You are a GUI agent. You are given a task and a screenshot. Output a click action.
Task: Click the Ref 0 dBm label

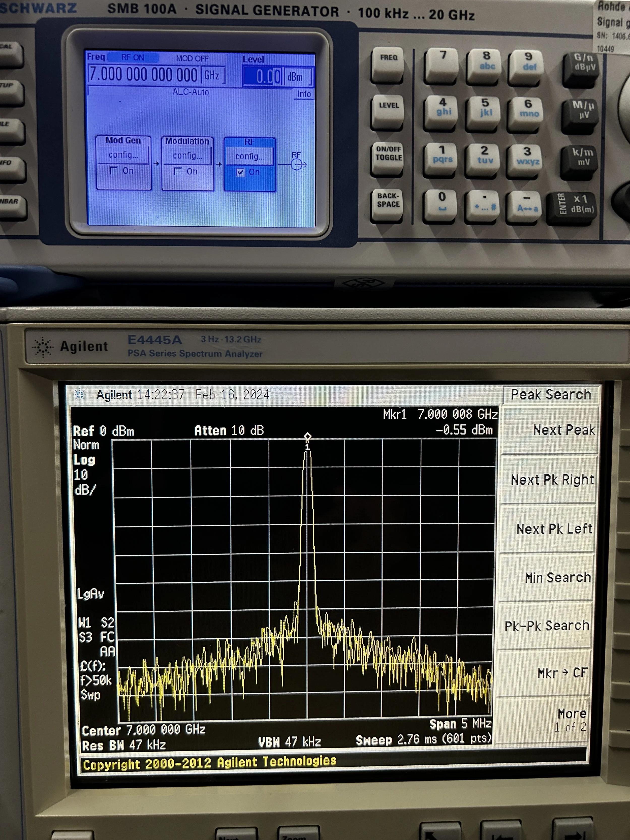[x=103, y=431]
